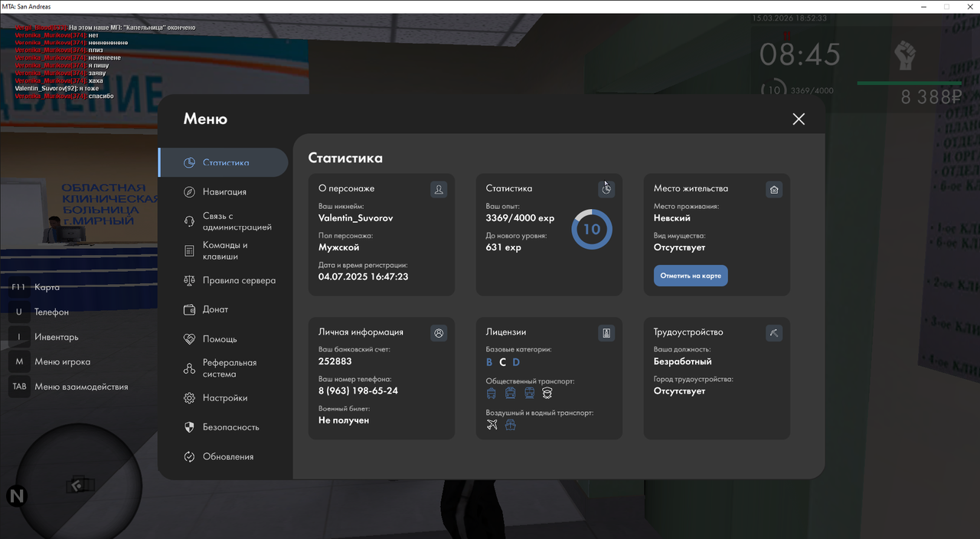Open the Обновления section
Screen dimensions: 980x539
click(x=224, y=456)
